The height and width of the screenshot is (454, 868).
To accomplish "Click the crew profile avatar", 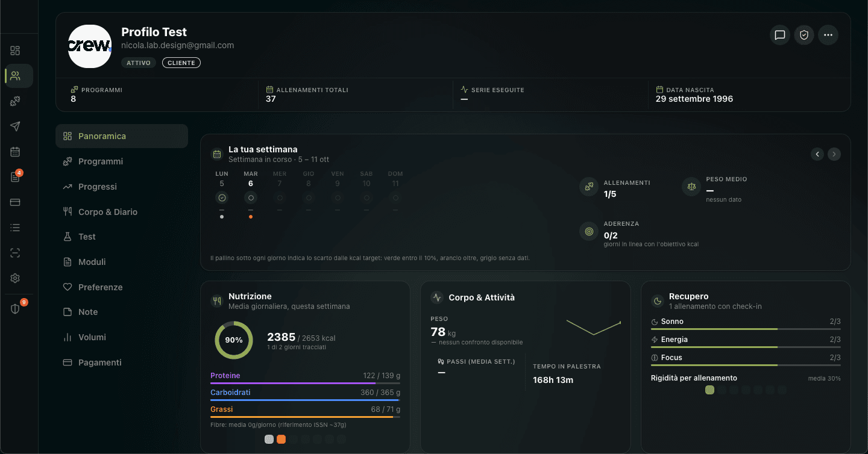I will 90,46.
